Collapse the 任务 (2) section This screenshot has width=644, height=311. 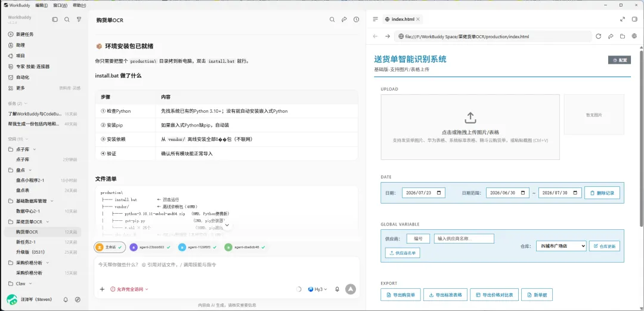[x=18, y=103]
